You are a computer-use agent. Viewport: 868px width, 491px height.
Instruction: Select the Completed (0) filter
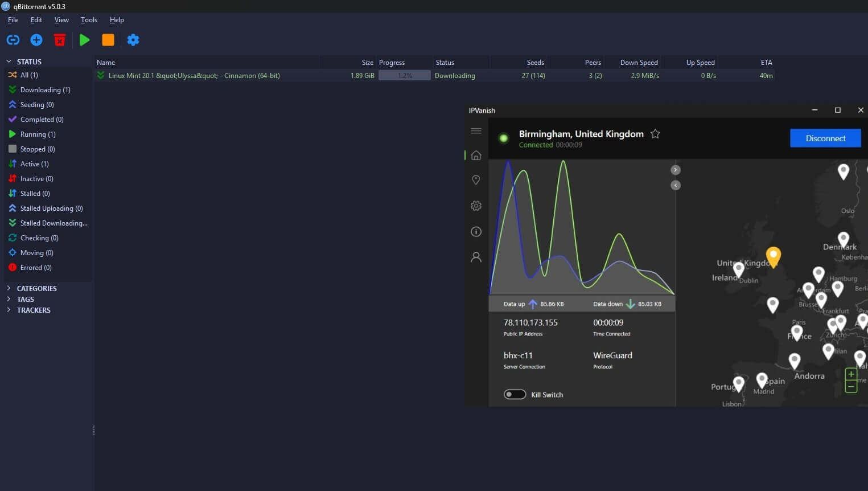[48, 120]
